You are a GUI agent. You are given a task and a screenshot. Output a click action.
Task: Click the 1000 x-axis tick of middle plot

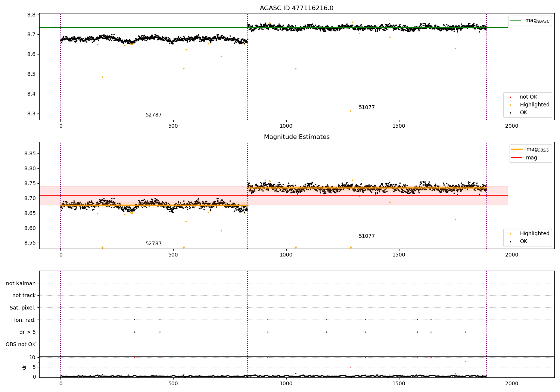286,255
